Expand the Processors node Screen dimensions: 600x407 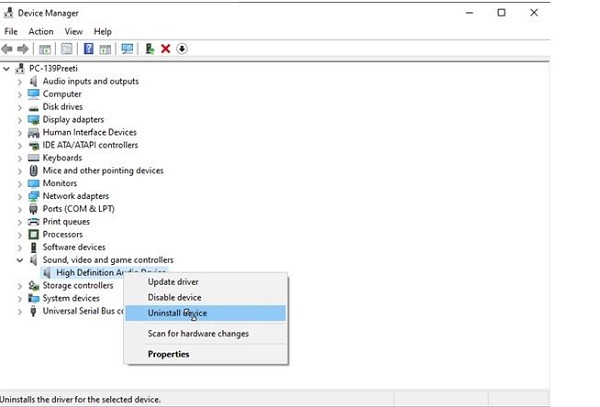(x=20, y=235)
